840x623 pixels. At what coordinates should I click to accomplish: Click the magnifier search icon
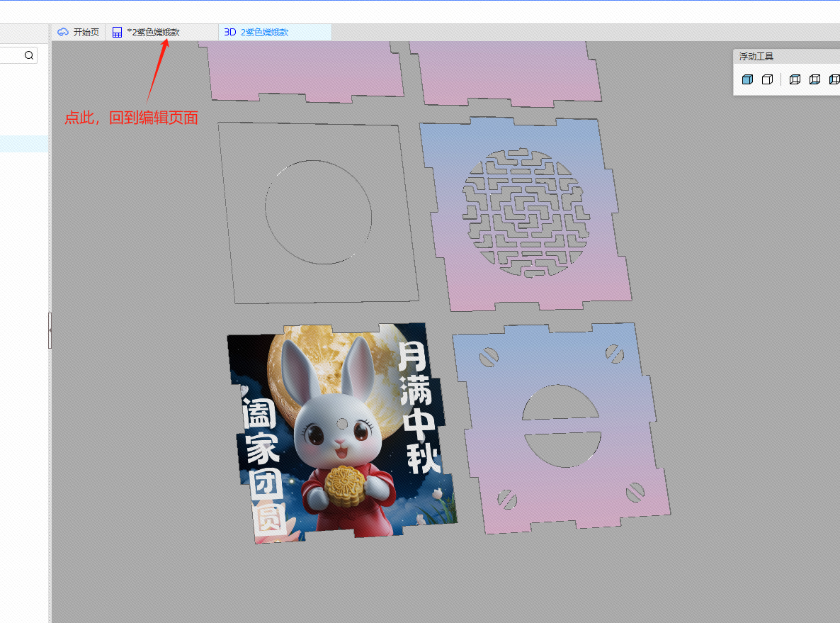pyautogui.click(x=29, y=55)
